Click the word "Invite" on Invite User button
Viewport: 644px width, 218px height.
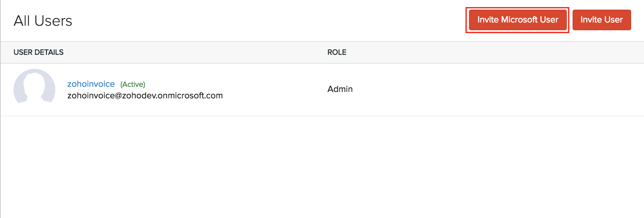[x=591, y=20]
